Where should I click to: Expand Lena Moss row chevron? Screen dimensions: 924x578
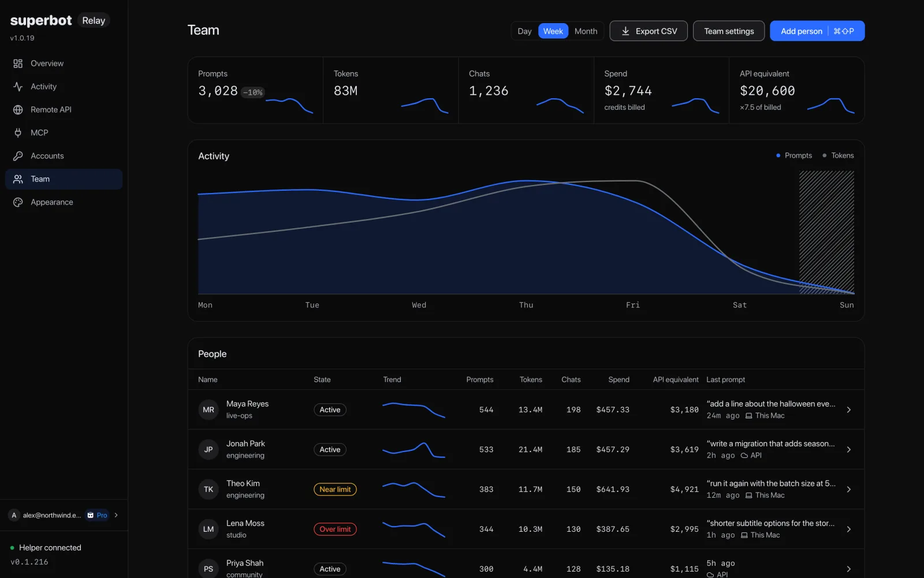[x=848, y=529]
